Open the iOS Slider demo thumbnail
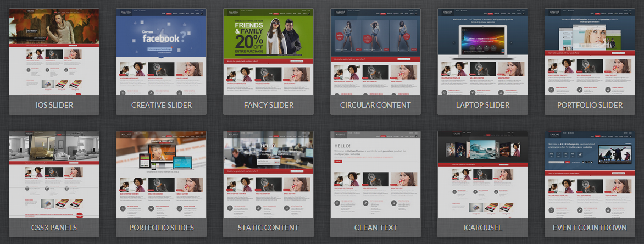This screenshot has height=244, width=644. pos(54,52)
